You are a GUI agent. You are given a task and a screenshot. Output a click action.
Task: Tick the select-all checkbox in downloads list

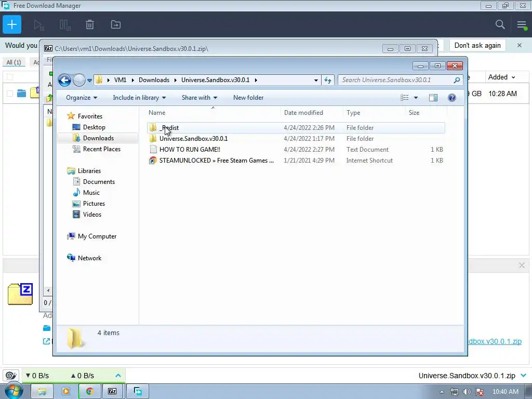(x=10, y=77)
